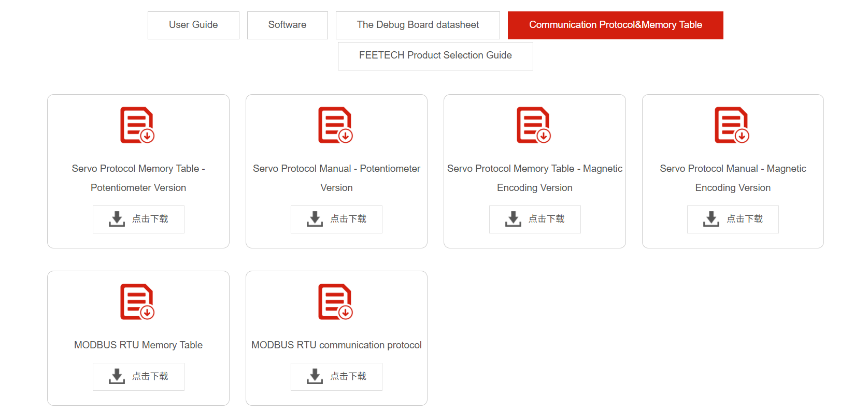Click document icon for MODBUS RTU Memory Table
This screenshot has height=412, width=868.
click(137, 302)
